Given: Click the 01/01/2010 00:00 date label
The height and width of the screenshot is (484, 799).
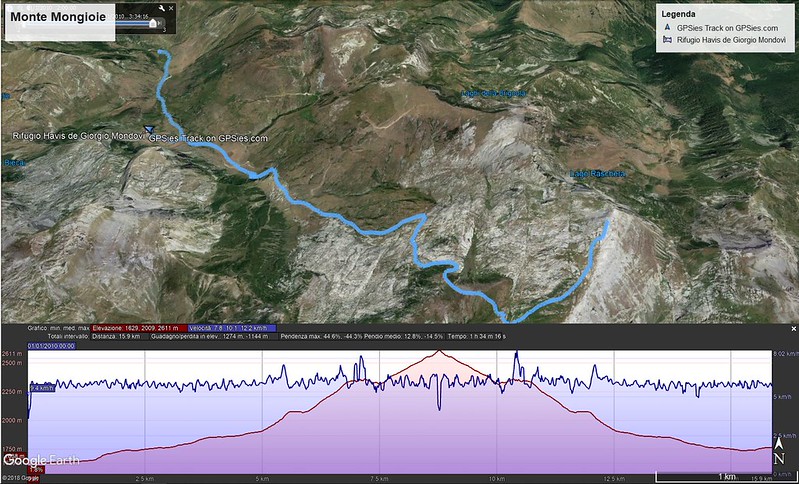Looking at the screenshot, I should coord(51,346).
